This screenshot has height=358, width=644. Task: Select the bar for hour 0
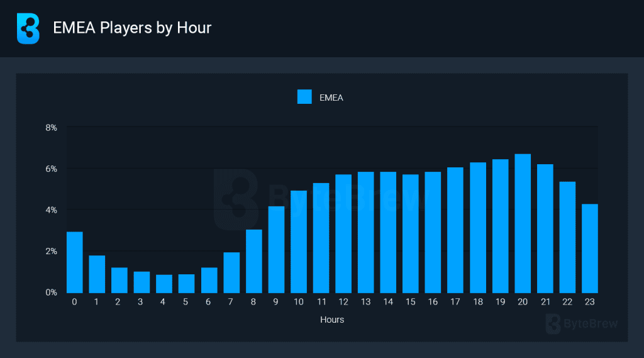75,262
